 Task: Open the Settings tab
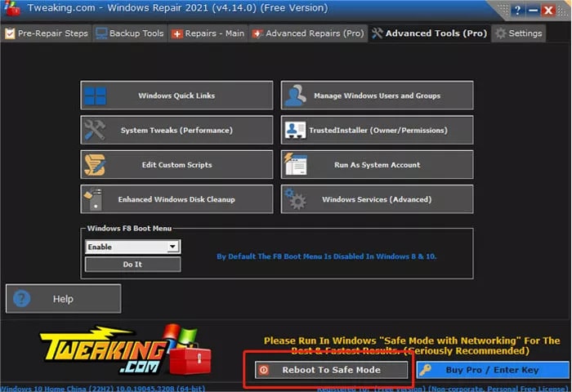pyautogui.click(x=519, y=33)
